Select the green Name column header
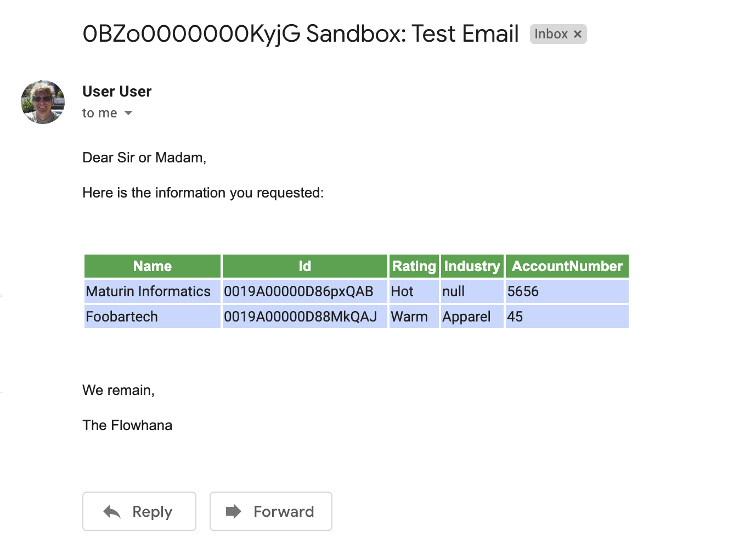 pos(152,266)
